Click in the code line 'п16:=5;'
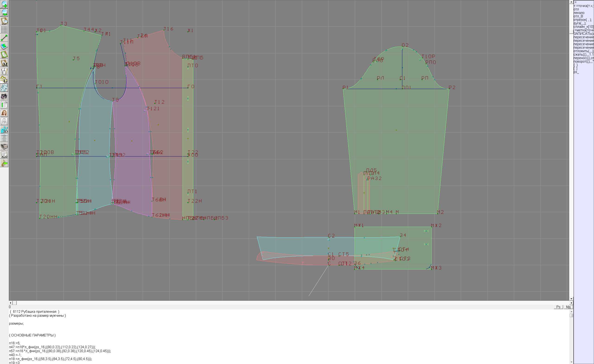Viewport: 594px width, 364px height. pos(15,343)
